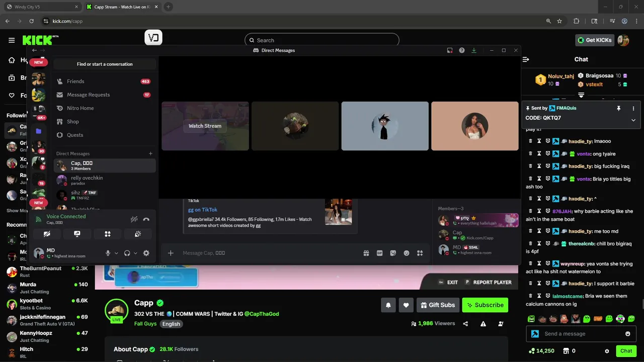Click Find or start a conversation box
Image resolution: width=644 pixels, height=362 pixels.
(105, 64)
